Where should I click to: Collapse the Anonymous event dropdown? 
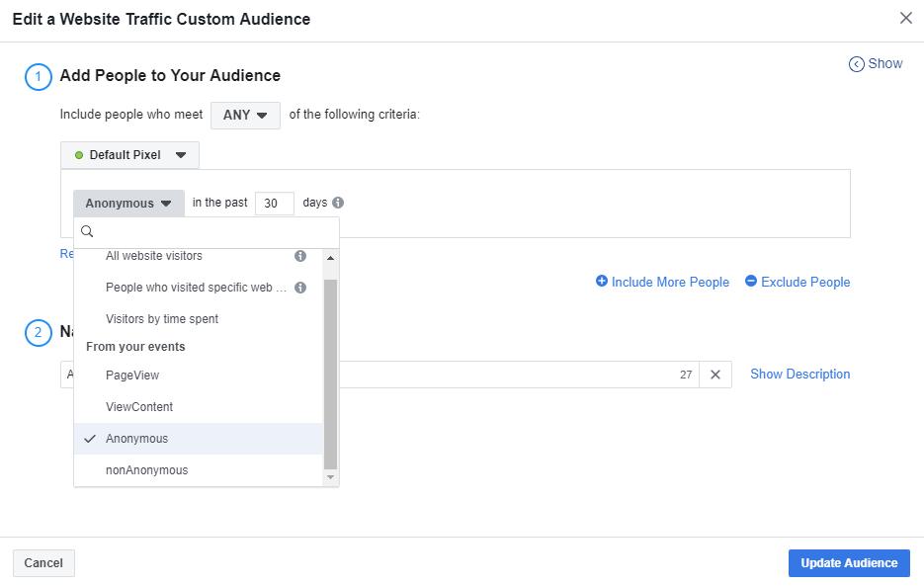(x=128, y=204)
